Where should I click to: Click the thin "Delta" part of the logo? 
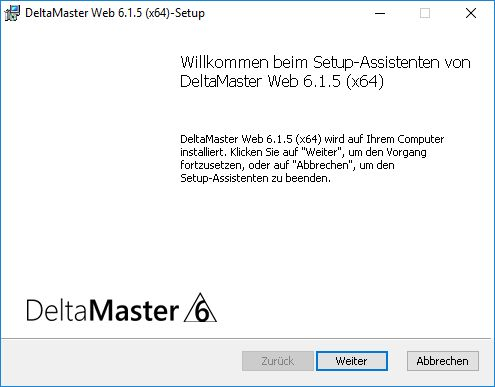tap(57, 310)
